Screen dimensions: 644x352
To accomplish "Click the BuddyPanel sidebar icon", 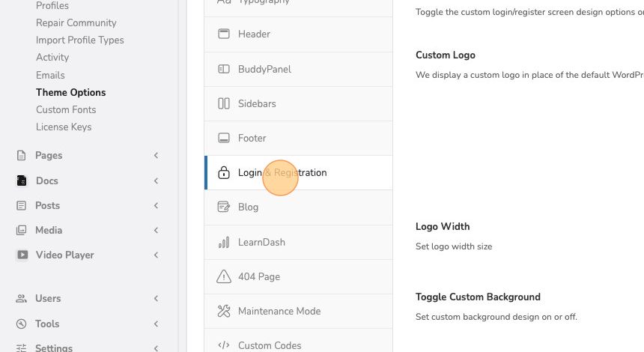I will pyautogui.click(x=224, y=69).
